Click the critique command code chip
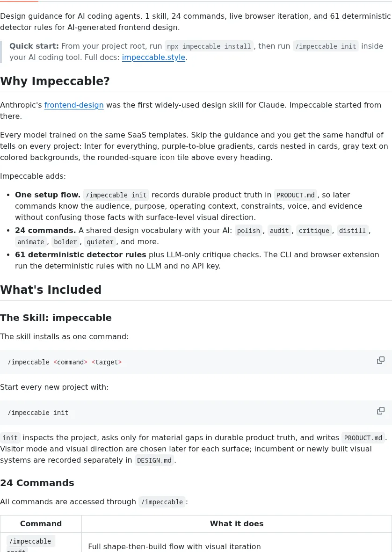Screen dimensions: 392x552 314,231
